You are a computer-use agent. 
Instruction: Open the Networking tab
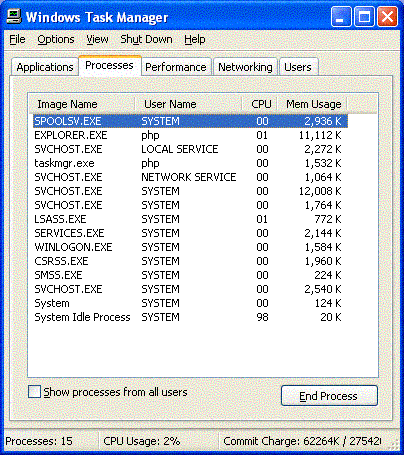tap(245, 67)
